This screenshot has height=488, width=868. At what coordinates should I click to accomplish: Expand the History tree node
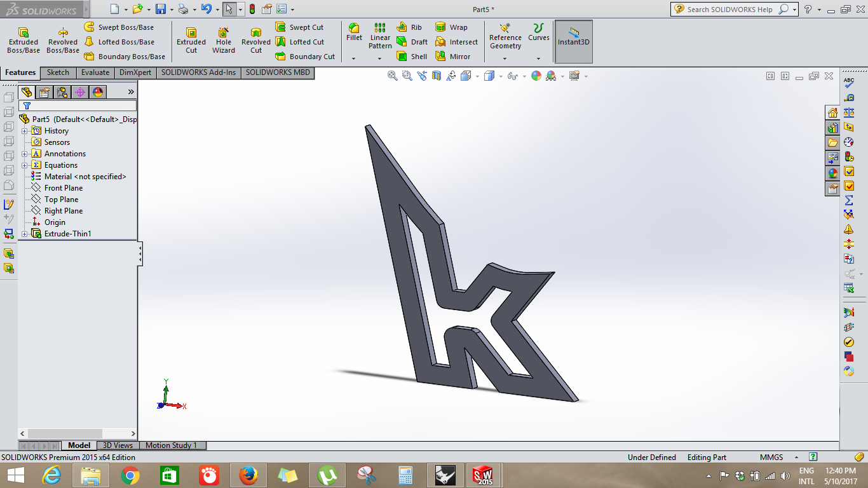(25, 131)
